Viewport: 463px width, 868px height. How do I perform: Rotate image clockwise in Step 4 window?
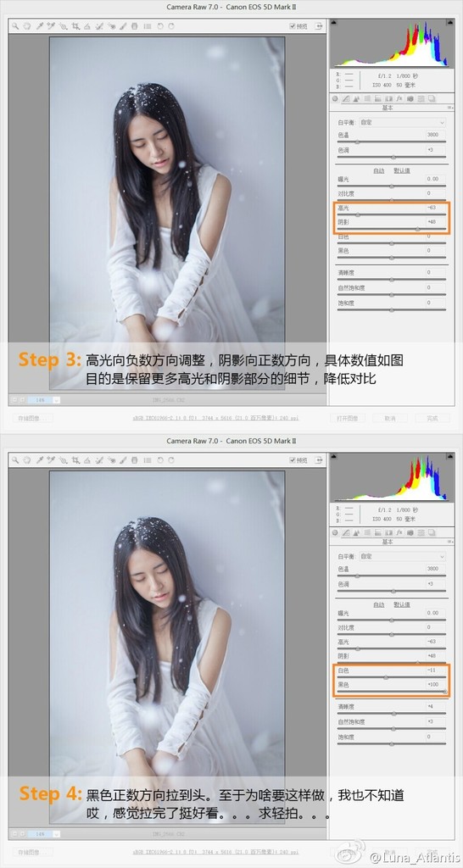tap(171, 460)
